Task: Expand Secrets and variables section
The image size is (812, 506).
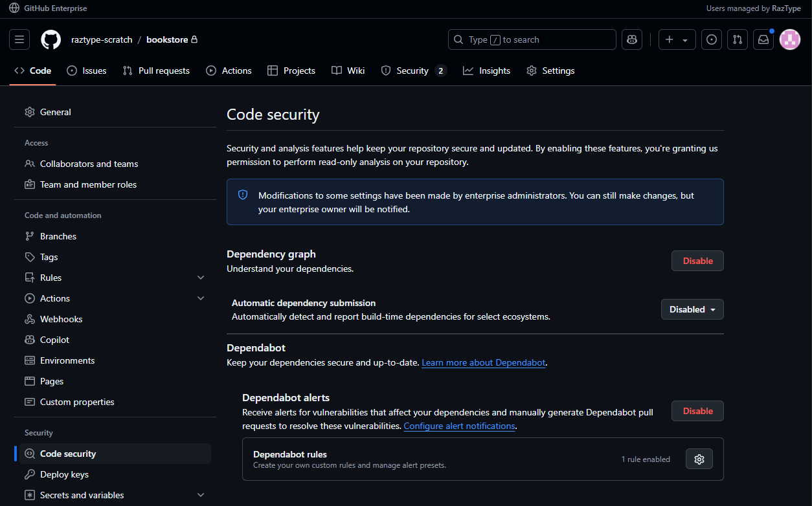Action: point(201,495)
